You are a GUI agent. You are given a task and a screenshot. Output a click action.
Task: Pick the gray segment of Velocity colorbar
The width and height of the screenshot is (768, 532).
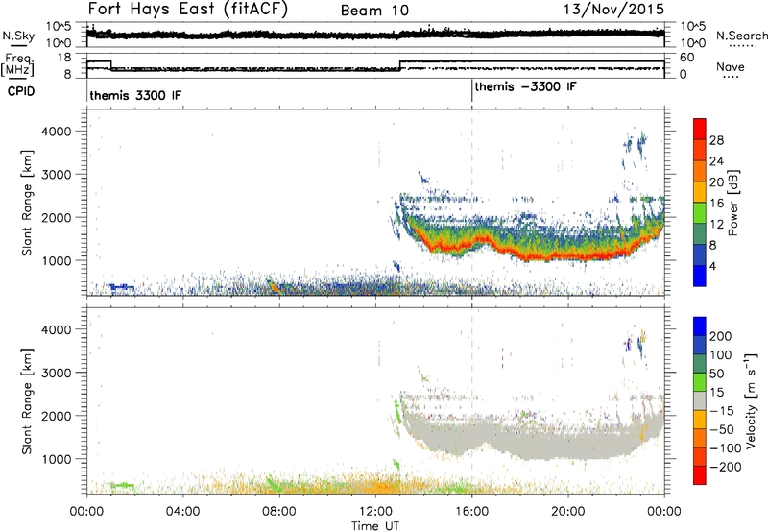[x=700, y=401]
